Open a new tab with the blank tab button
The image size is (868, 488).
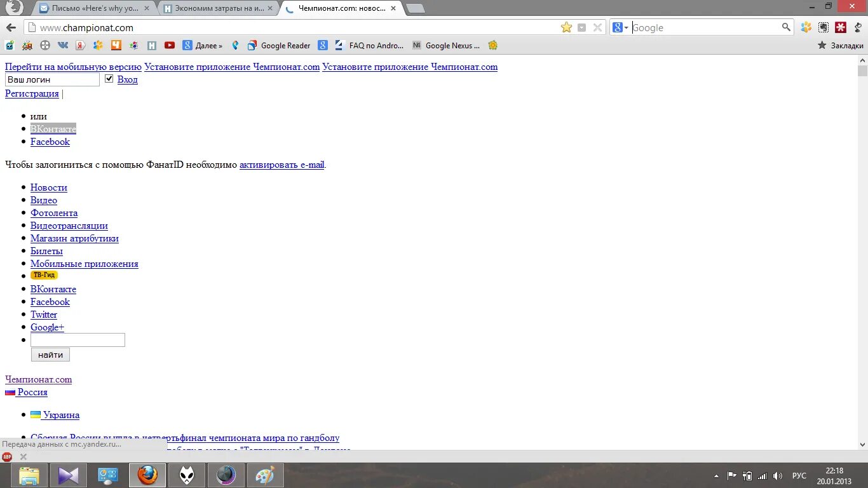pyautogui.click(x=416, y=8)
